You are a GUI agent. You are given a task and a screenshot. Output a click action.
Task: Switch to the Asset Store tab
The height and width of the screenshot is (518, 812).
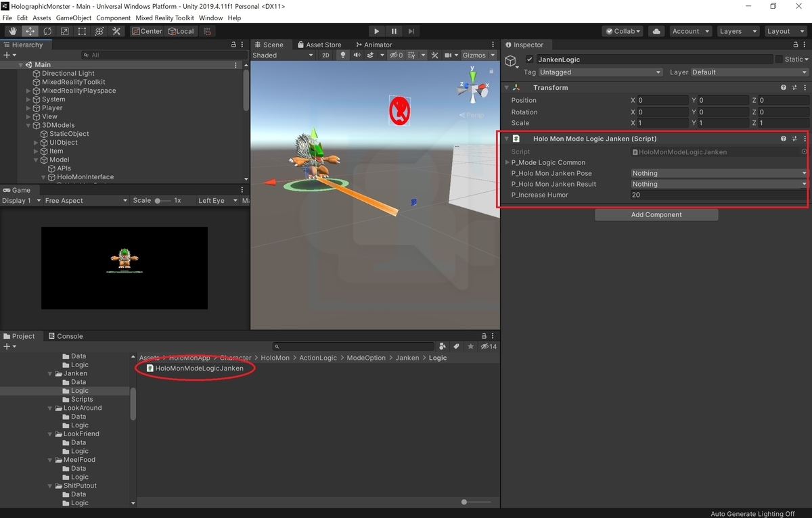pos(319,45)
